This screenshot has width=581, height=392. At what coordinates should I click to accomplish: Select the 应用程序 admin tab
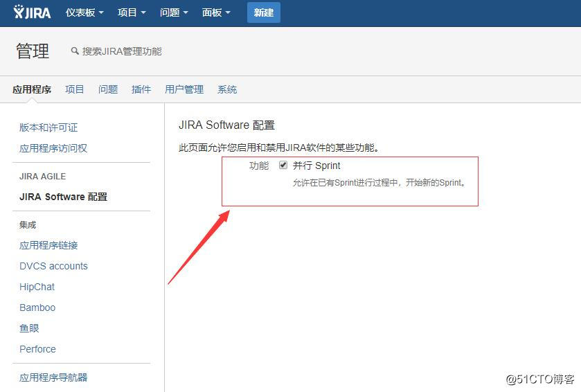coord(32,89)
